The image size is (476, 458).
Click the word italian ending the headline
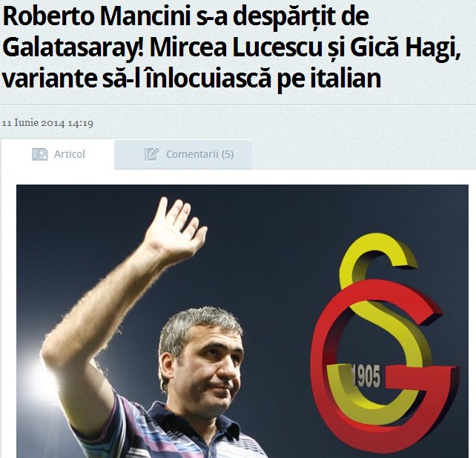(x=346, y=79)
